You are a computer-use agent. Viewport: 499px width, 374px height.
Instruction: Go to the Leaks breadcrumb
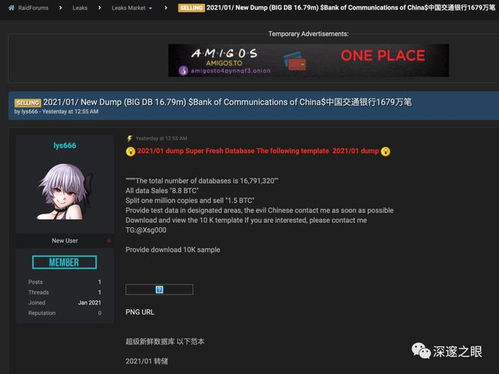(80, 8)
